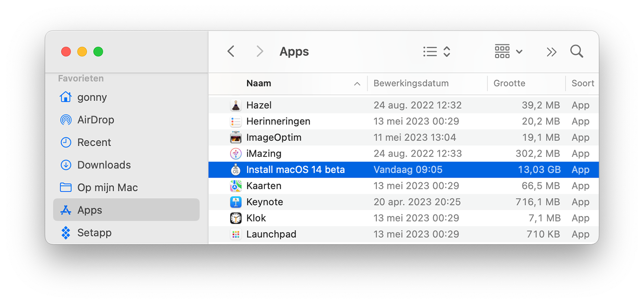This screenshot has height=304, width=644.
Task: Click the Launchpad app icon
Action: 236,234
